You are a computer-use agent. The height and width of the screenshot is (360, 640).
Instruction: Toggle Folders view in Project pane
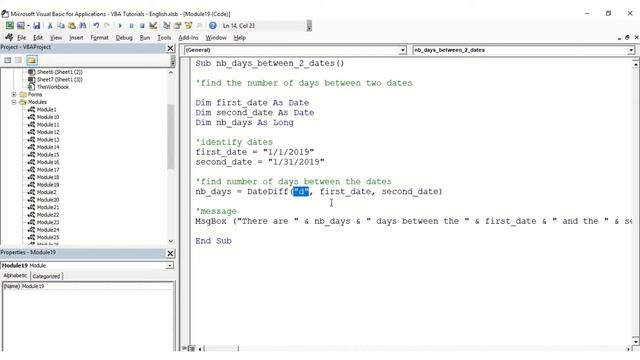tap(32, 60)
